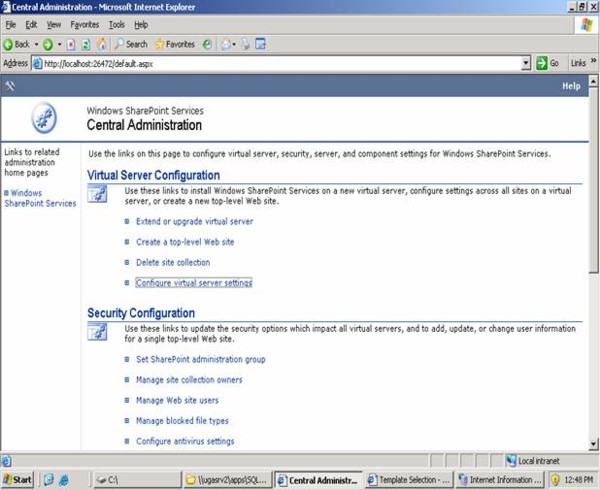The width and height of the screenshot is (600, 490).
Task: Open the address bar dropdown arrow
Action: [526, 63]
